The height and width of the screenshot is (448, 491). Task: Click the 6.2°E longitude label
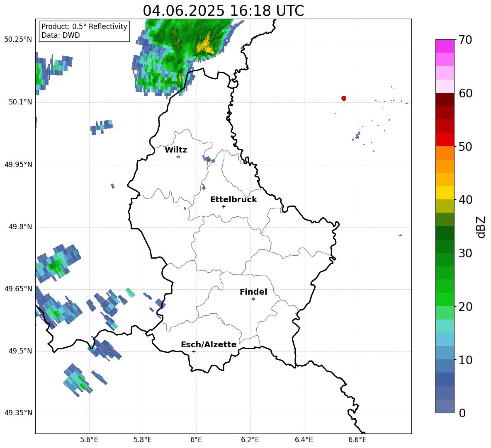click(x=250, y=440)
